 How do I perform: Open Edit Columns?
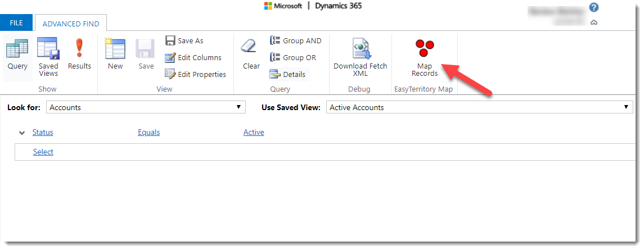(193, 57)
